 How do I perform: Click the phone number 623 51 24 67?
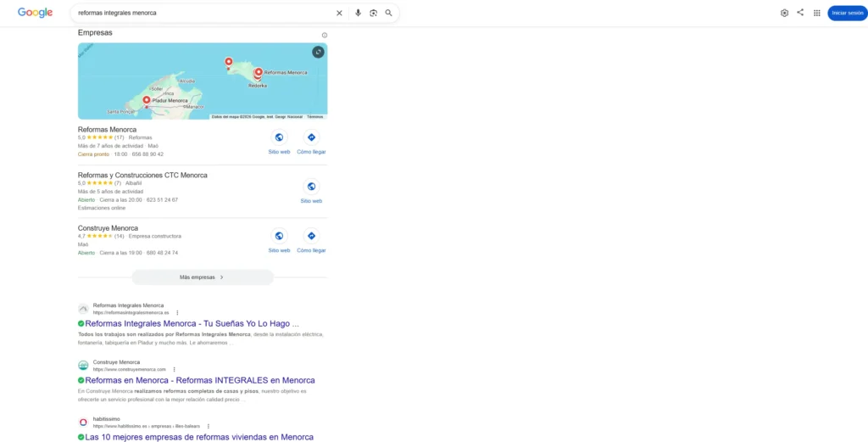point(162,200)
